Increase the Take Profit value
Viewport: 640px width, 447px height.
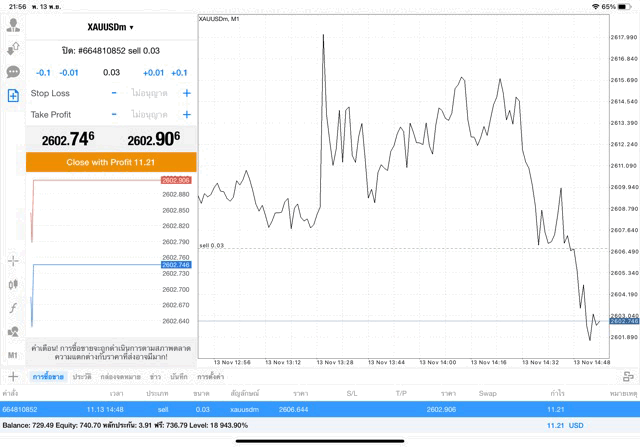[186, 114]
